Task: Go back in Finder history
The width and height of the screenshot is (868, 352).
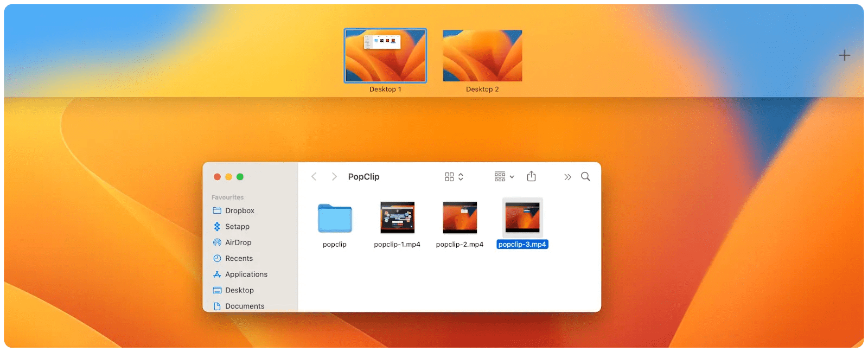Action: pyautogui.click(x=314, y=177)
